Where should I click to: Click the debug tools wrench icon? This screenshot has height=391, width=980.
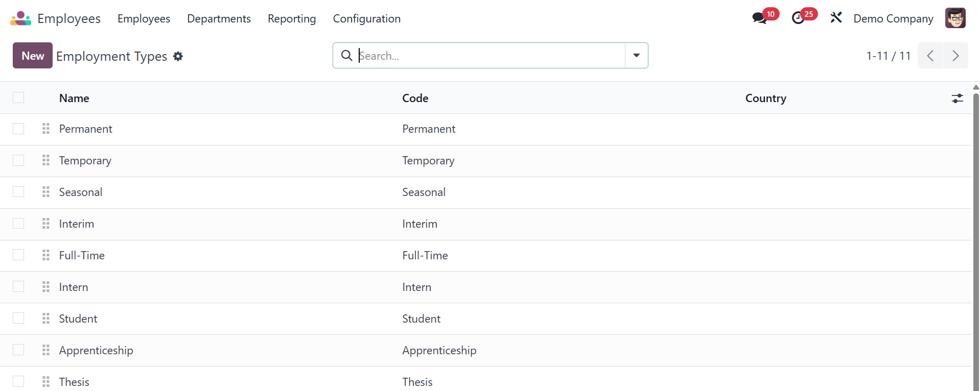click(836, 18)
